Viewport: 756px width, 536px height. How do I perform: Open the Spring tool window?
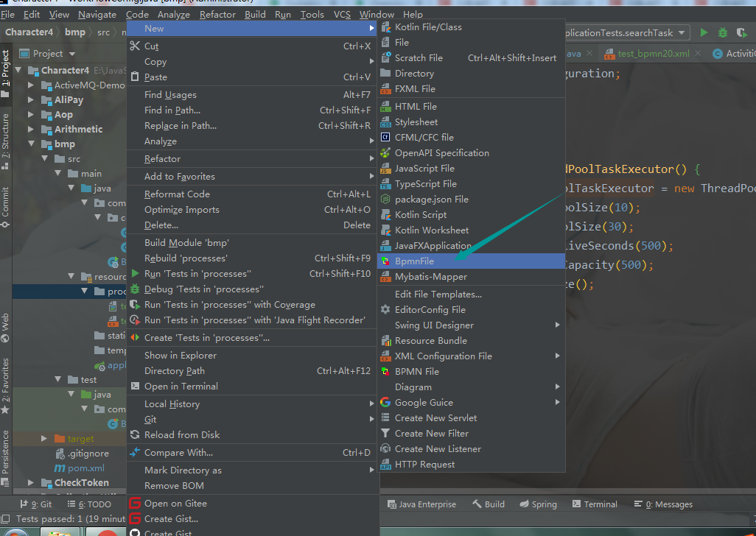click(538, 504)
